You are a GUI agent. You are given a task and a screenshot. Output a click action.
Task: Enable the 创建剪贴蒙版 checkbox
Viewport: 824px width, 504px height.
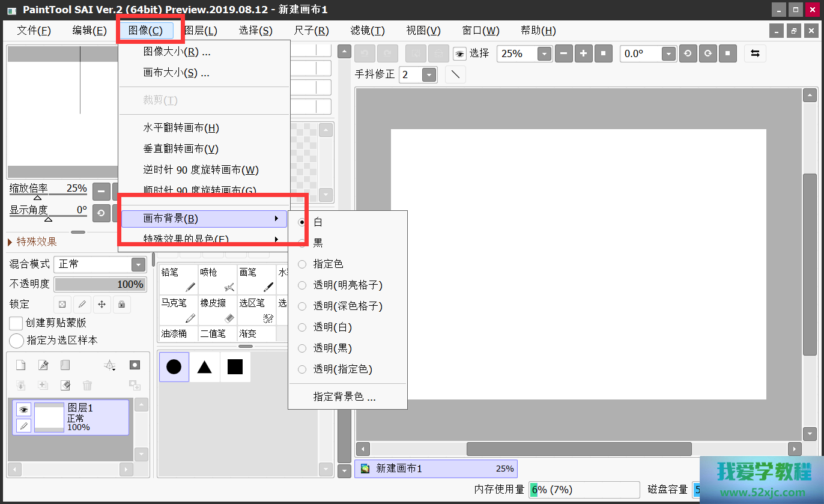tap(16, 323)
